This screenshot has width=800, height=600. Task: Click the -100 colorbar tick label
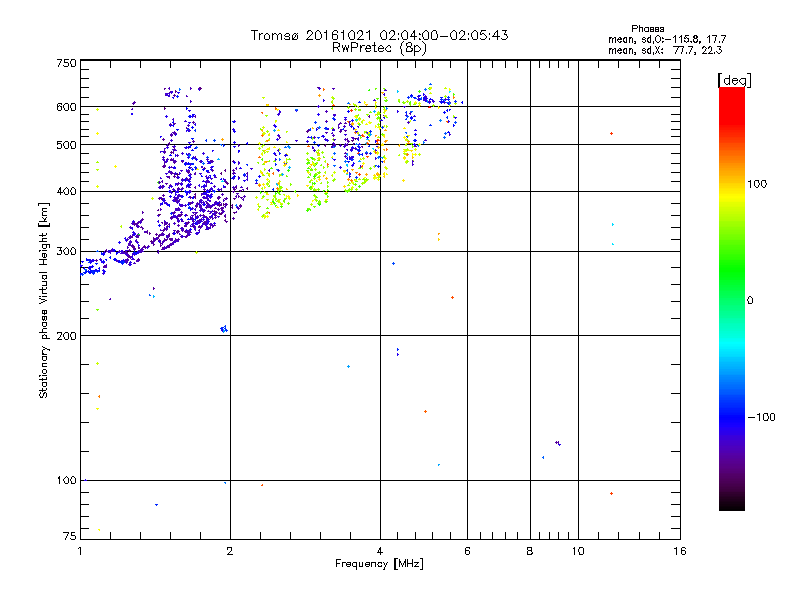(x=762, y=417)
